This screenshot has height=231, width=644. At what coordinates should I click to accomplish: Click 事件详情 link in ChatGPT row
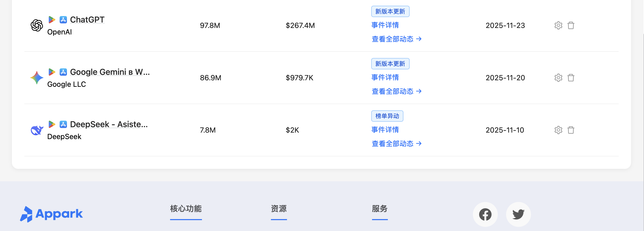385,25
